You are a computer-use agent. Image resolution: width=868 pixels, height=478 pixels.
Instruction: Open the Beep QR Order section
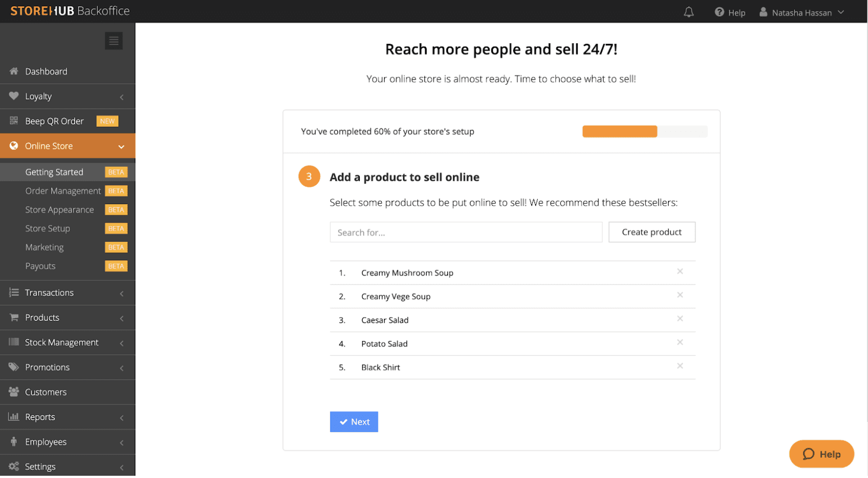point(54,121)
